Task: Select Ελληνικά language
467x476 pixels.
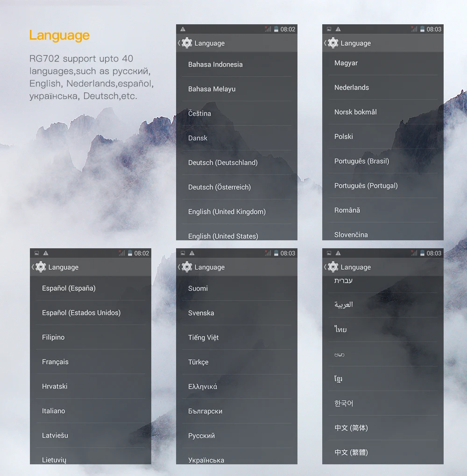Action: pyautogui.click(x=237, y=387)
